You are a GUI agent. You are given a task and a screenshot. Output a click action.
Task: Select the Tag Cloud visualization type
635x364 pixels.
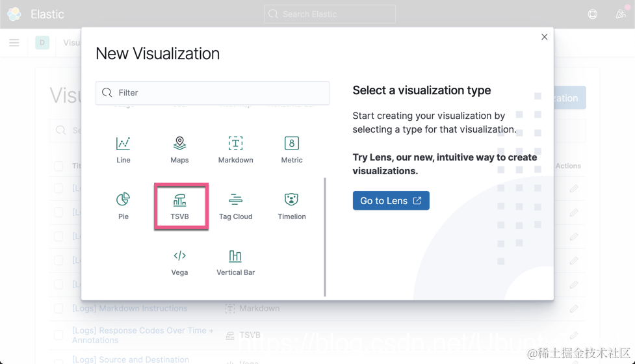click(235, 206)
